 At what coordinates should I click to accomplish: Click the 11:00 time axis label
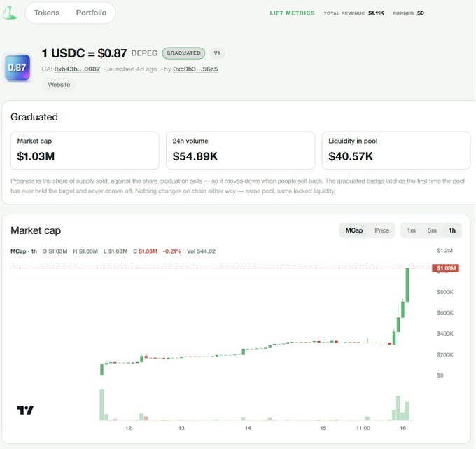(x=363, y=428)
